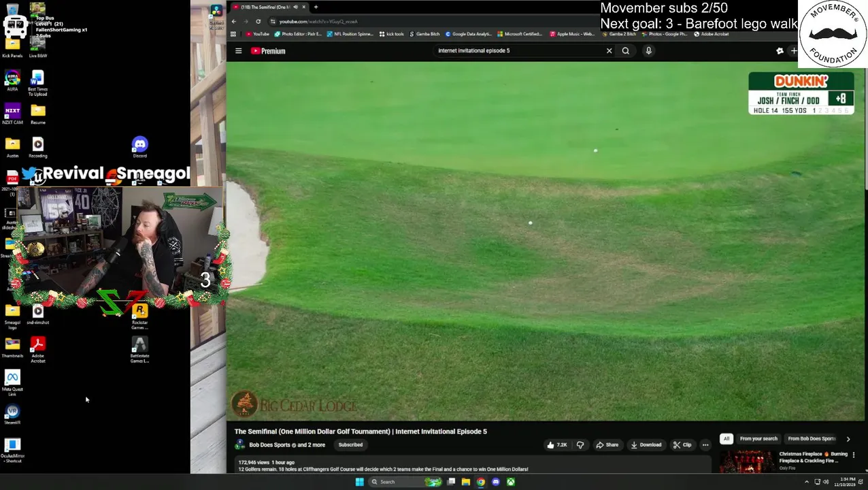Open the Kick Panels folder

[x=12, y=48]
